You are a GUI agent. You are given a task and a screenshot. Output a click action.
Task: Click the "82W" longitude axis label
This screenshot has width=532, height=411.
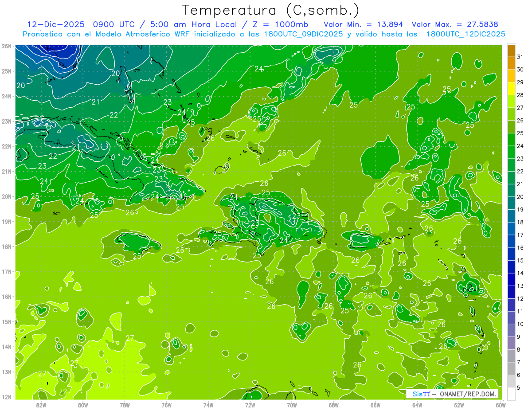[41, 404]
